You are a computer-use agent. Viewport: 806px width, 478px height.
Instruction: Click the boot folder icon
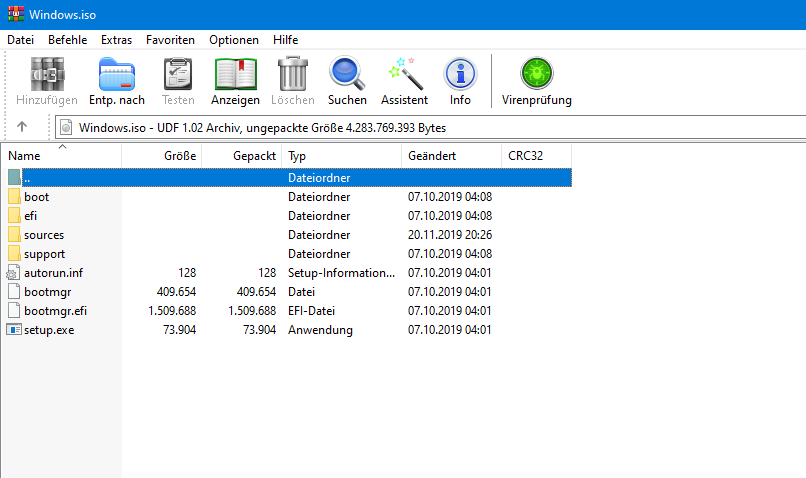[14, 196]
